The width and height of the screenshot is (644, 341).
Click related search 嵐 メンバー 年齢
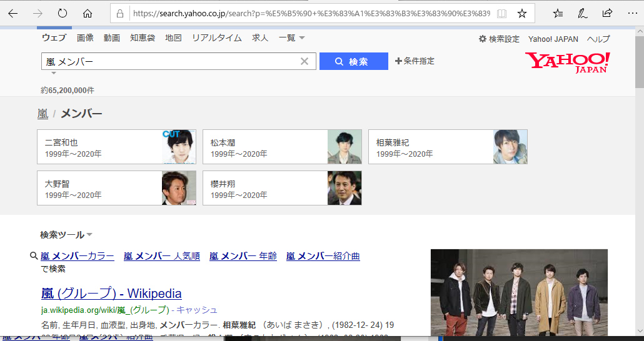pos(243,256)
